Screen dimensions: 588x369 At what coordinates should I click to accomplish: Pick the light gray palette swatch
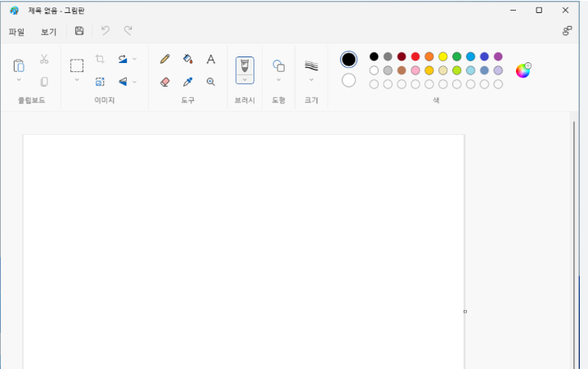pos(388,70)
